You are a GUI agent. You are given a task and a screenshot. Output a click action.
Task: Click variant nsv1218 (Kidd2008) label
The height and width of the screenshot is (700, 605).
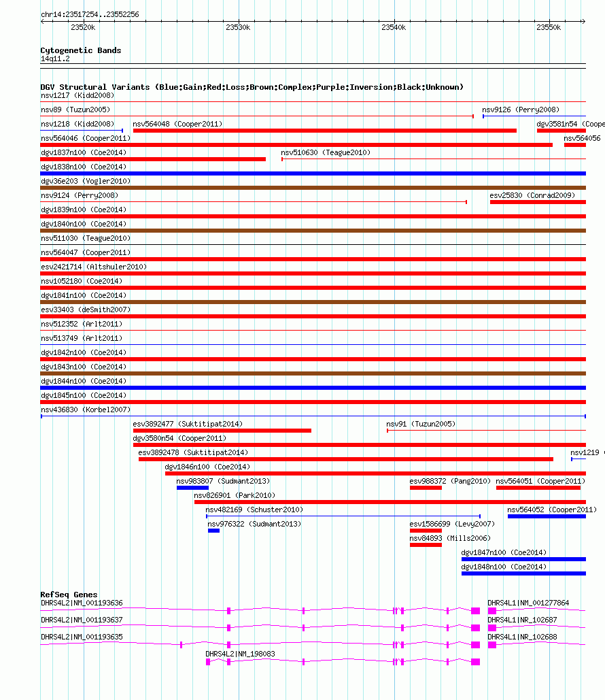[x=77, y=124]
